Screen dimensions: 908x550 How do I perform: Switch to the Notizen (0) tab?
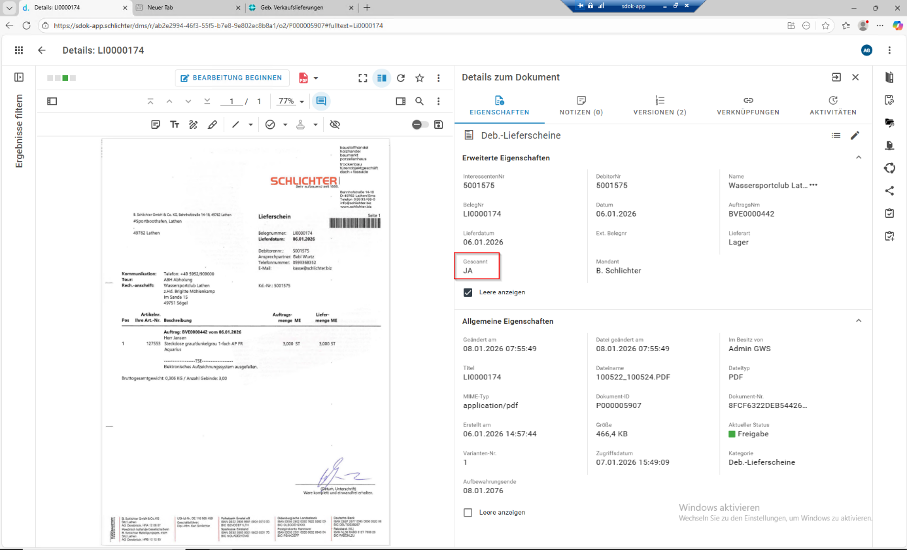[581, 106]
